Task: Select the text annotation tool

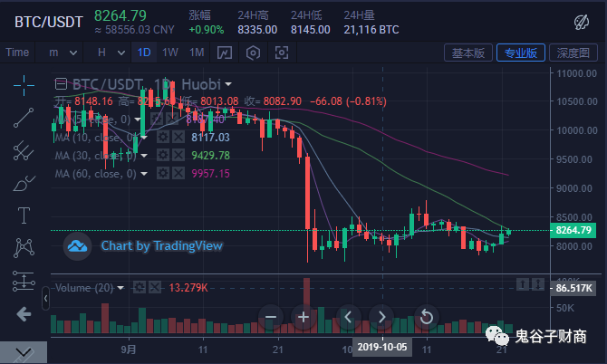Action: 24,216
